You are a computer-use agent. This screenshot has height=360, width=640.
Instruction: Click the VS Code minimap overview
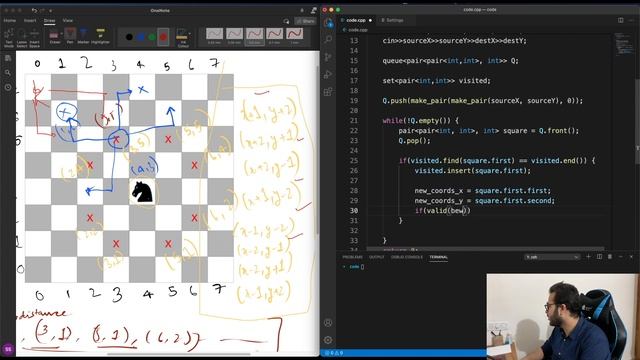point(623,44)
